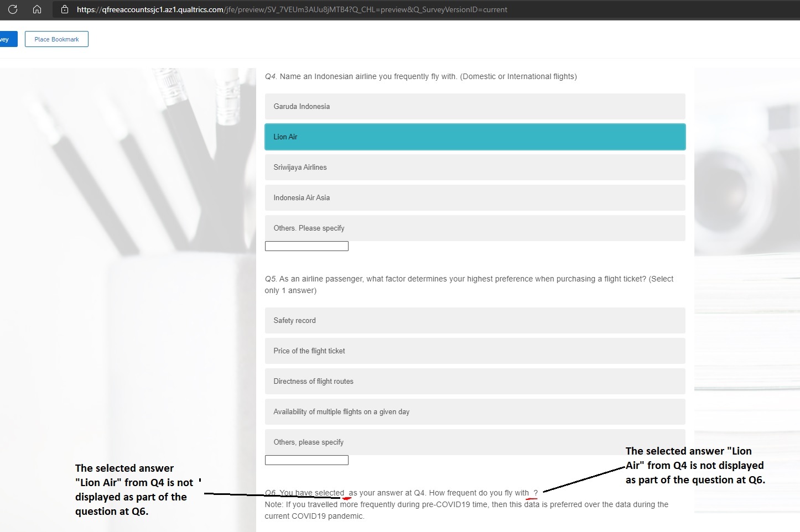
Task: Click the Q6 question line
Action: coord(401,493)
